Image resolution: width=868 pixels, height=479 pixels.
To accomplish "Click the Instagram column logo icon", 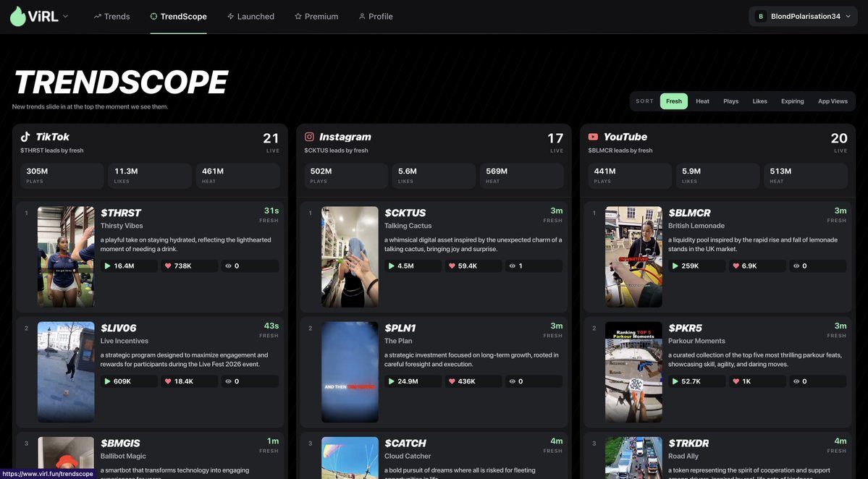I will click(309, 137).
